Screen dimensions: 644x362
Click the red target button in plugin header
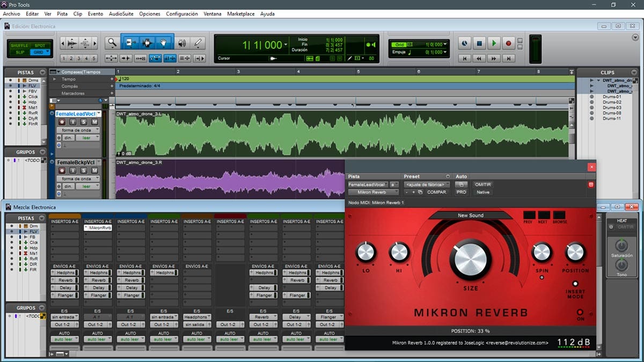(591, 184)
